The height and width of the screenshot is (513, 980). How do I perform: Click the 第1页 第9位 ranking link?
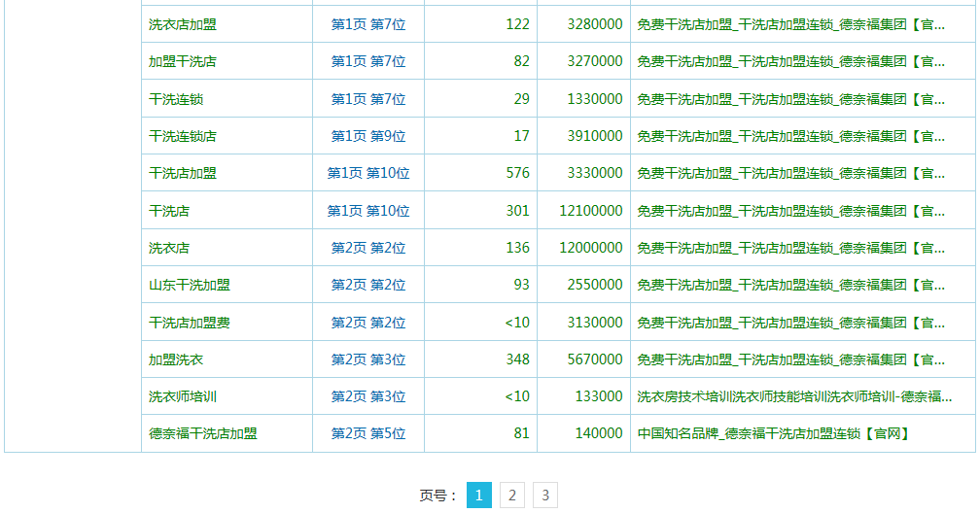click(x=368, y=136)
